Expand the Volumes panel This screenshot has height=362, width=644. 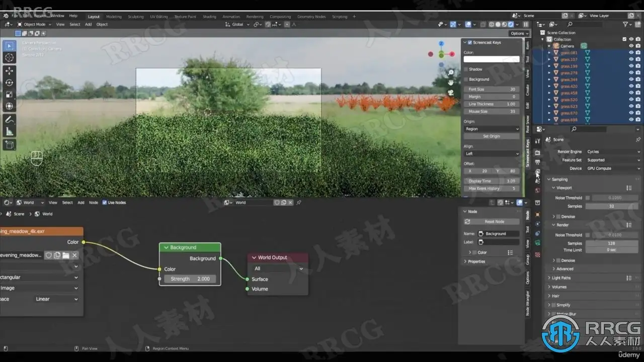[x=559, y=287]
